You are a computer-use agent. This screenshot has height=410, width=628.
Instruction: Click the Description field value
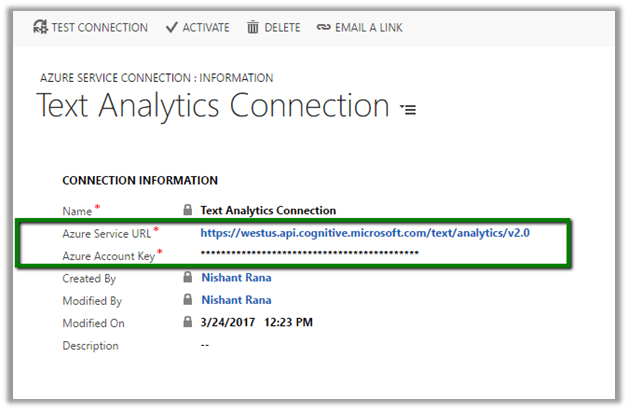coord(205,346)
